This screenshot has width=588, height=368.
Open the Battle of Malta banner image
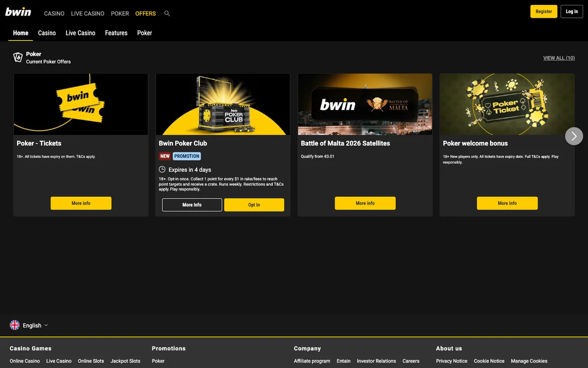(365, 105)
